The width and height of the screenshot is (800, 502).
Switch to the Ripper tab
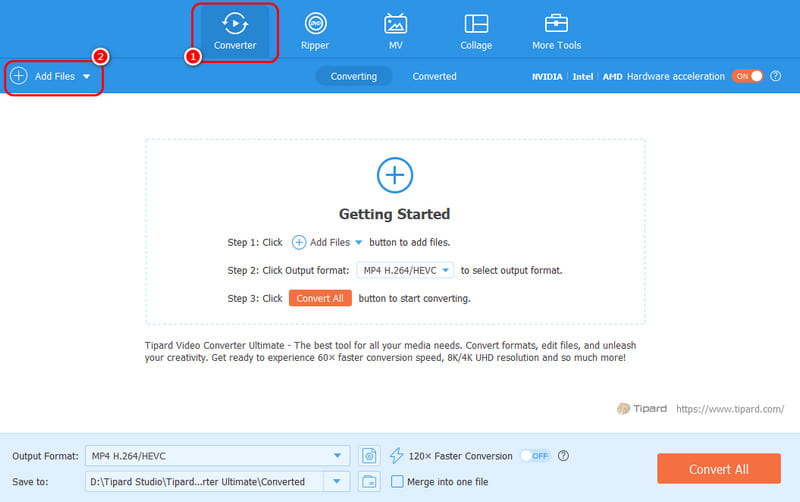click(x=315, y=32)
